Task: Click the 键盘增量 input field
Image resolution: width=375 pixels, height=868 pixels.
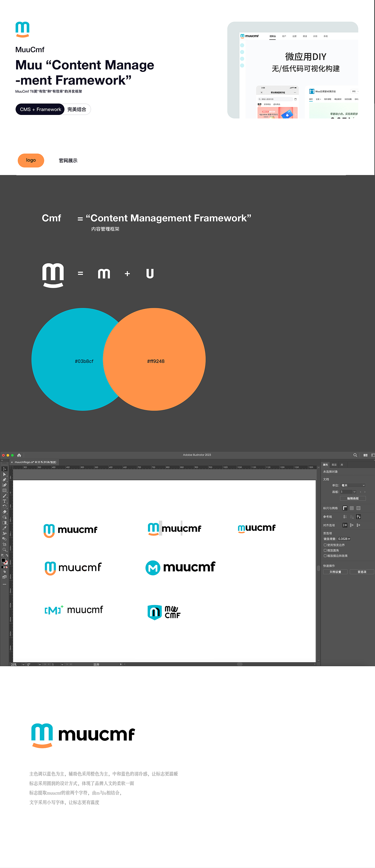Action: (344, 539)
